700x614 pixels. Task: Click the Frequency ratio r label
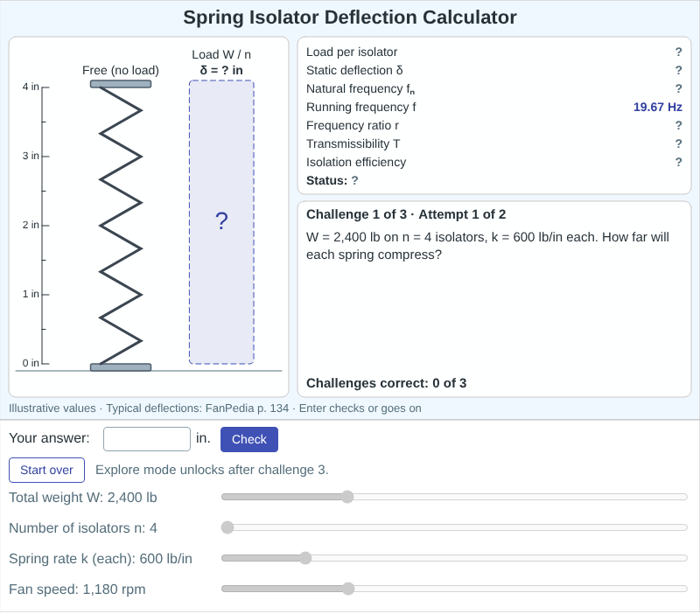point(353,125)
